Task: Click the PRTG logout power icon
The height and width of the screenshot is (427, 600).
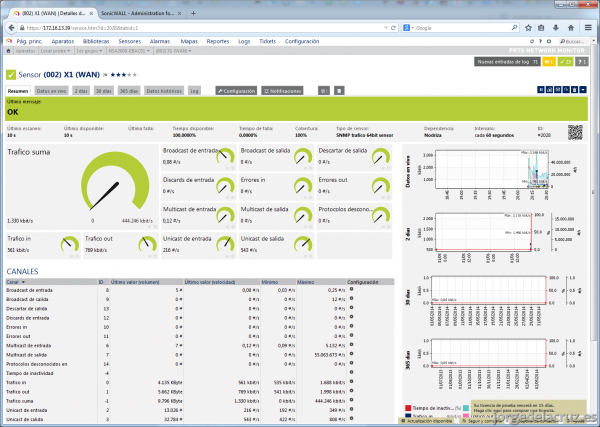Action: click(549, 41)
